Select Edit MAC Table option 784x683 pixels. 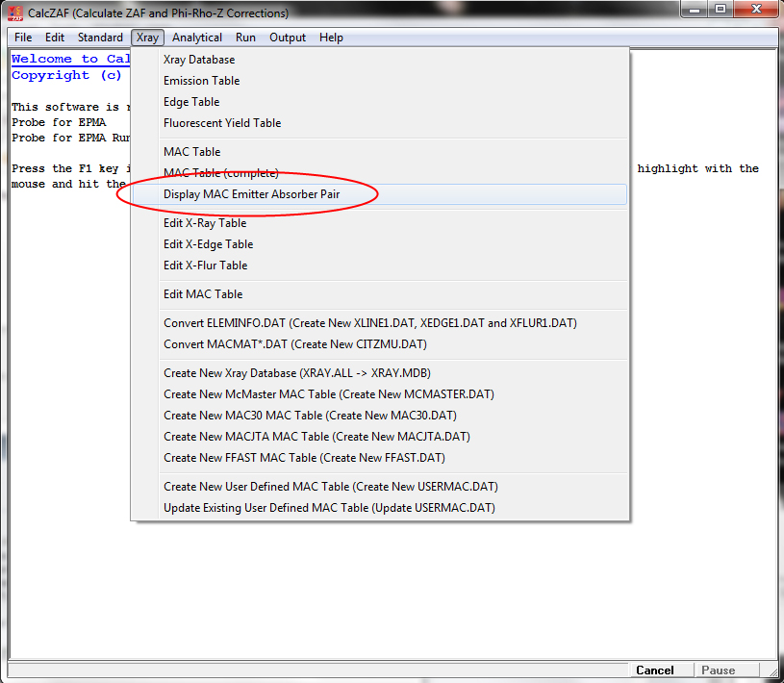[203, 294]
